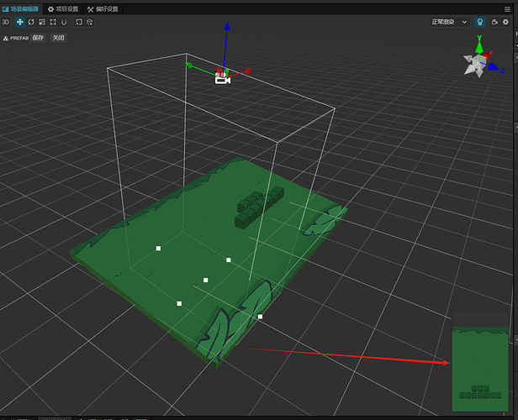Open the scene view gear settings
The image size is (518, 420).
coord(505,22)
